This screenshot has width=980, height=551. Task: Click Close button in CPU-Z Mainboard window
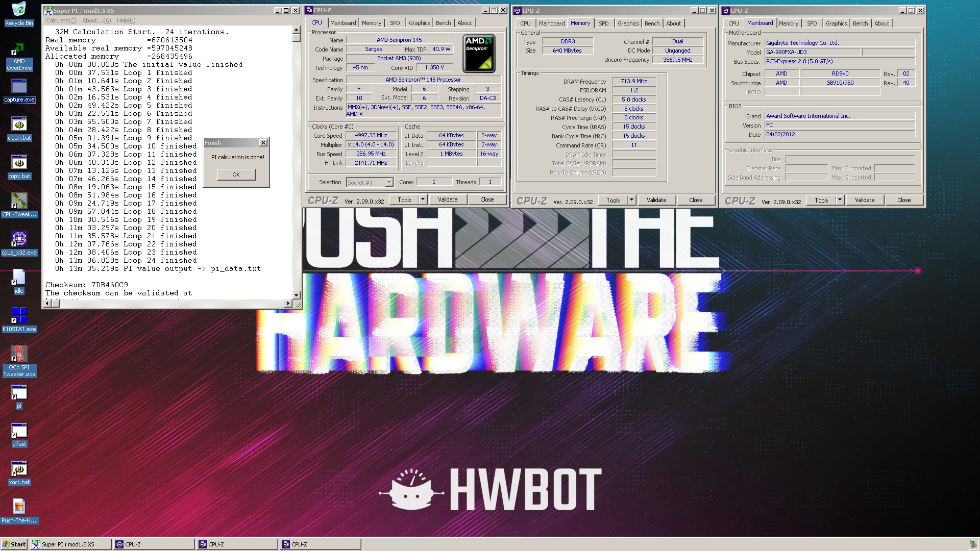click(x=904, y=200)
